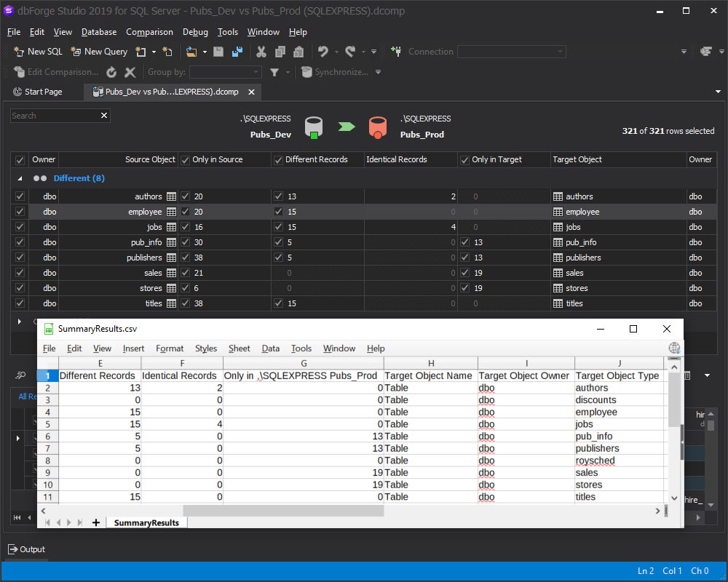Open the Debug menu
The height and width of the screenshot is (582, 728).
[195, 31]
